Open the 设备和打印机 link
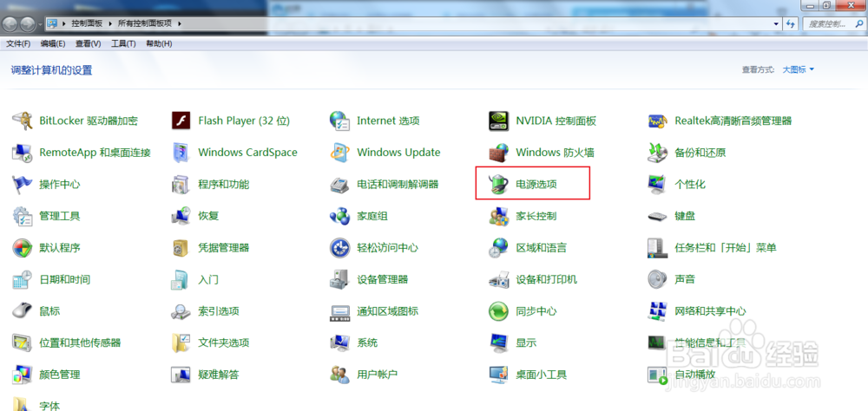 pos(546,279)
